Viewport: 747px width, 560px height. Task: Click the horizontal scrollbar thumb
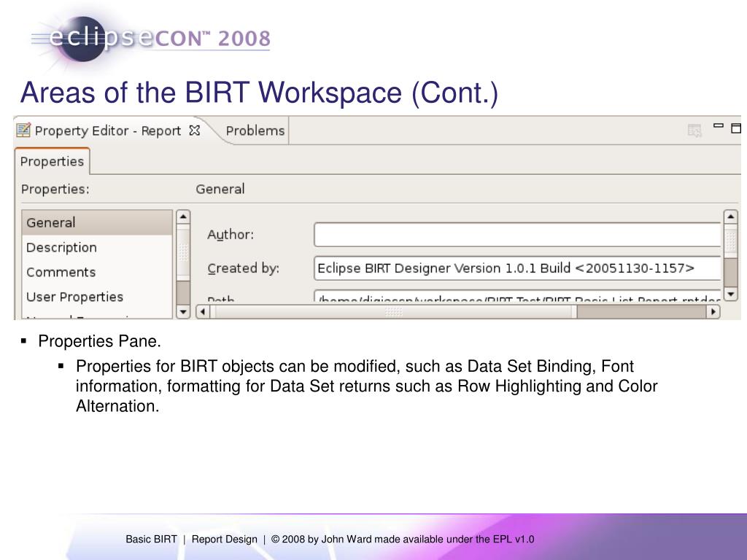[x=393, y=312]
